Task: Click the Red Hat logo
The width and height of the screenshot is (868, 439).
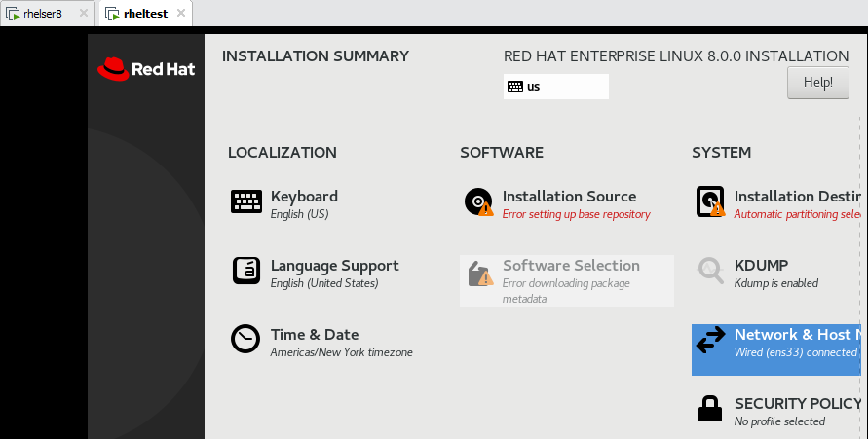Action: 146,69
